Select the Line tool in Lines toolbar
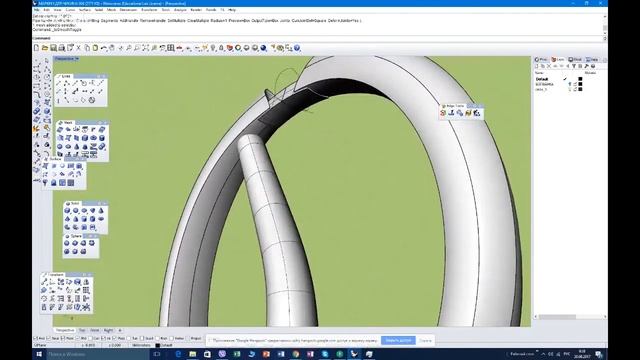Screen dimensions: 640x360 pos(58,83)
